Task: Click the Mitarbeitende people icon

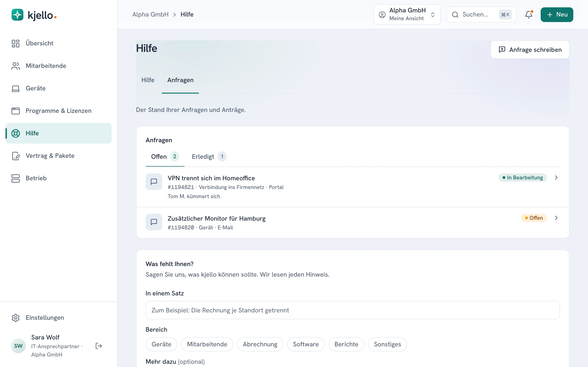Action: coord(16,66)
